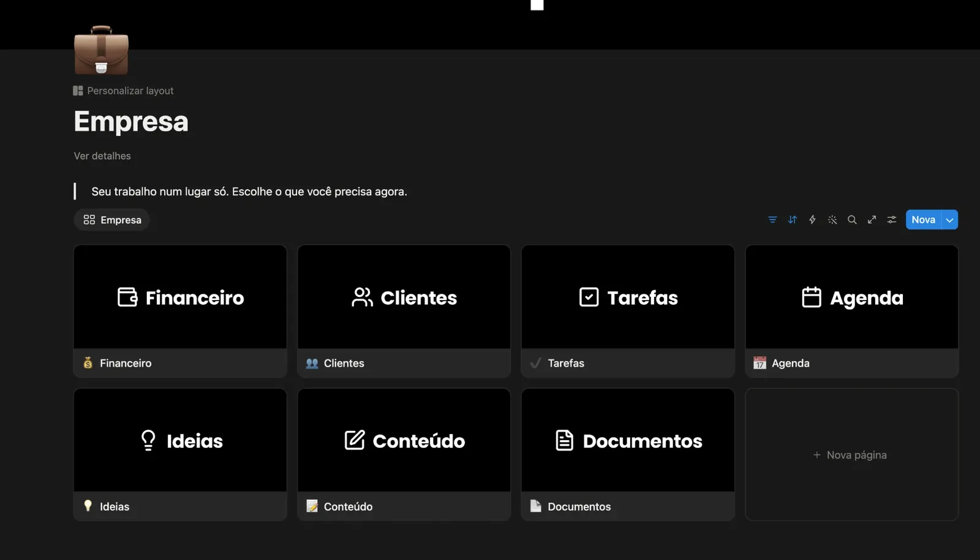
Task: Click the 'Documentos' card title text
Action: point(579,507)
